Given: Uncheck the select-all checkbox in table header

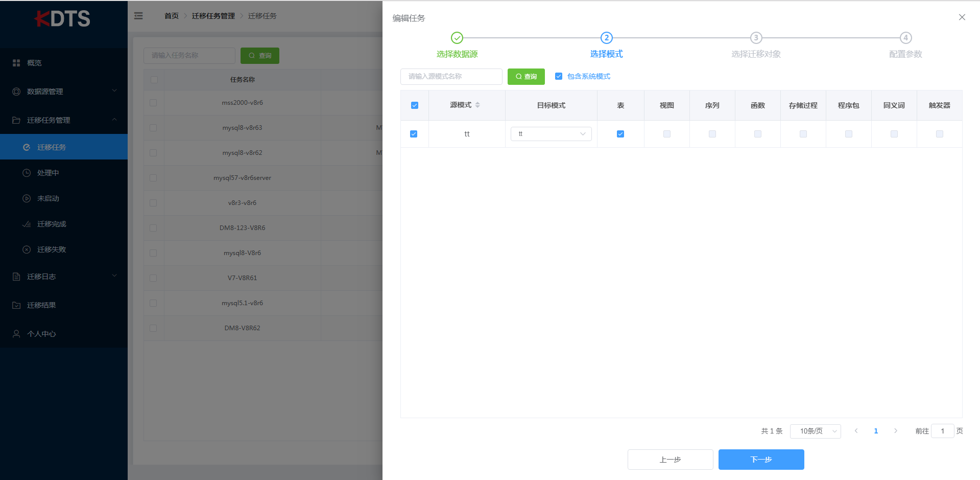Looking at the screenshot, I should tap(414, 105).
